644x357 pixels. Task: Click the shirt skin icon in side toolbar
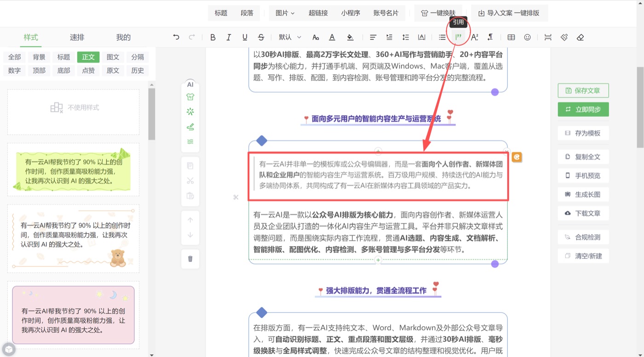coord(190,97)
